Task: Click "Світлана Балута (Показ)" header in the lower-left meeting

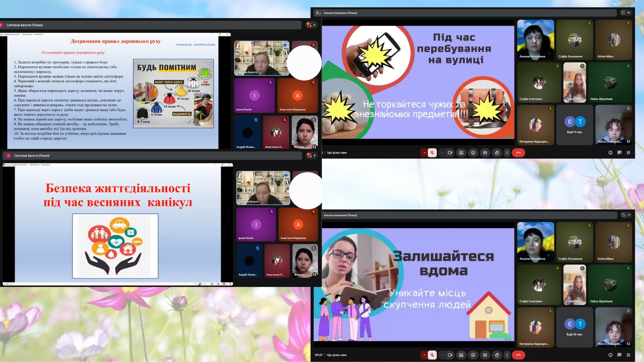Action: point(32,156)
